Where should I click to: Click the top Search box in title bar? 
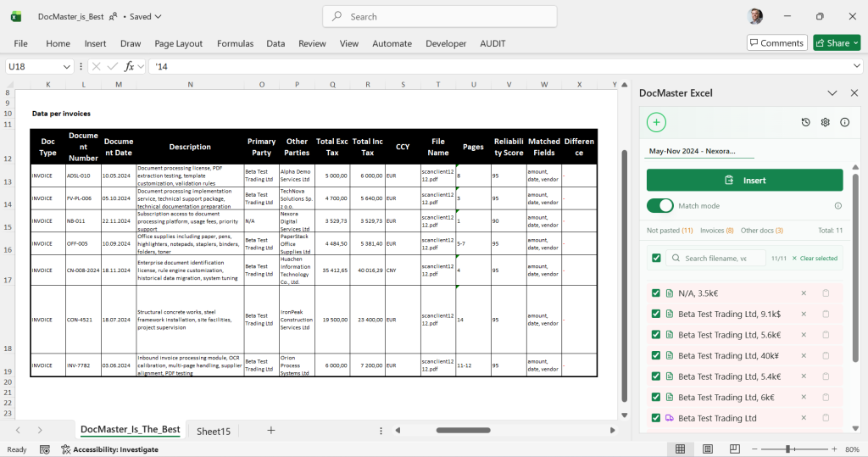(440, 17)
